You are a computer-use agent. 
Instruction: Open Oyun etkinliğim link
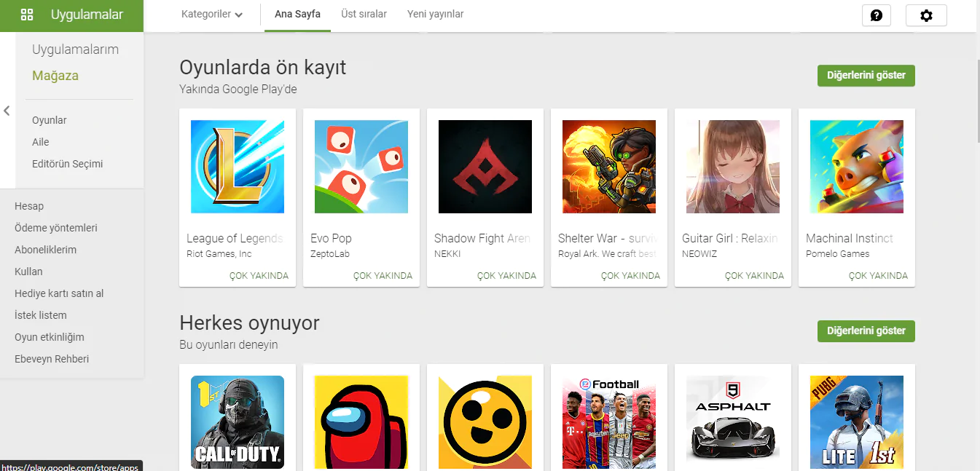pyautogui.click(x=50, y=337)
